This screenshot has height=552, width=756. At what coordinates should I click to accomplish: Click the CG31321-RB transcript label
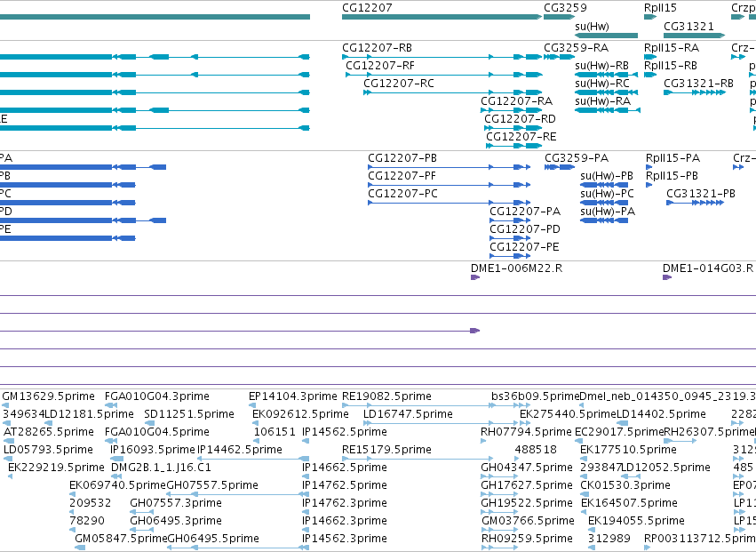coord(698,84)
